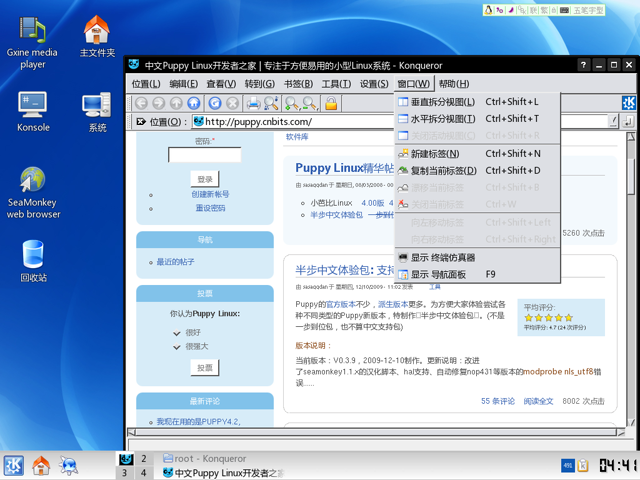Choose 复制当前标签(D) menu entry

pos(477,171)
